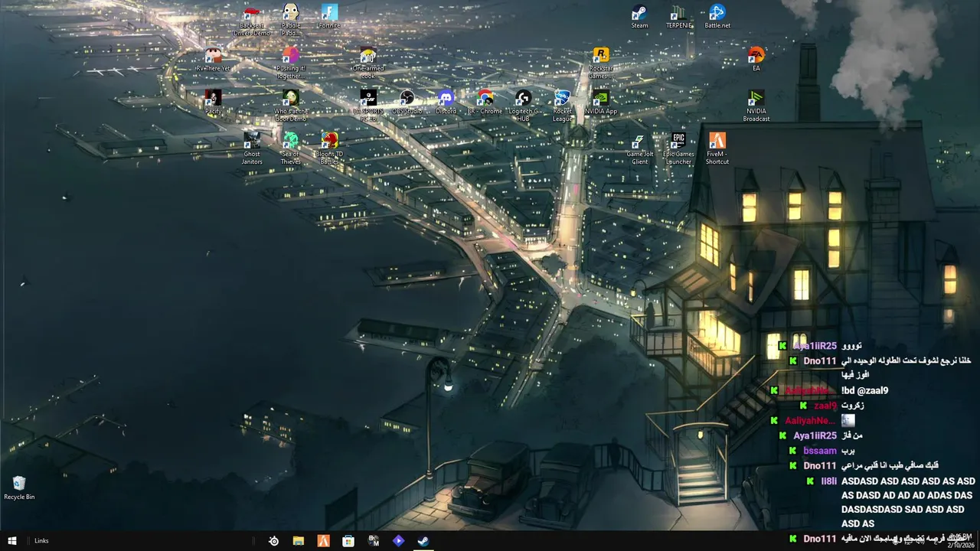Image resolution: width=980 pixels, height=551 pixels.
Task: Open the Game Jolt Client shortcut
Action: (x=639, y=149)
